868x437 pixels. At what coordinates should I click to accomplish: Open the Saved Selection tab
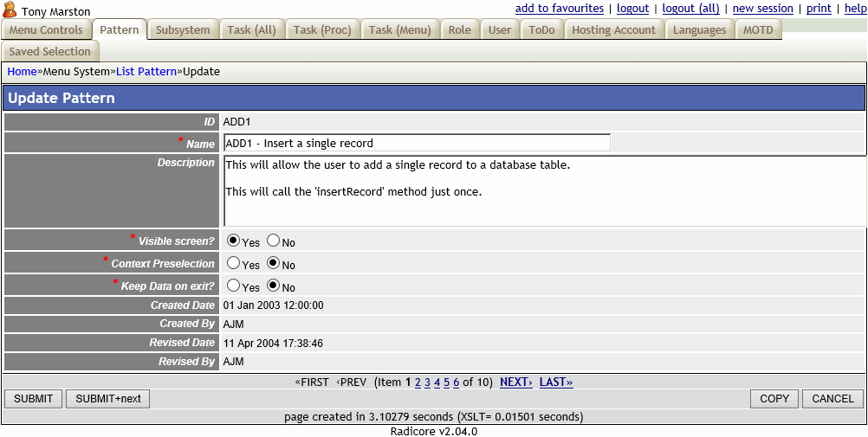[49, 52]
